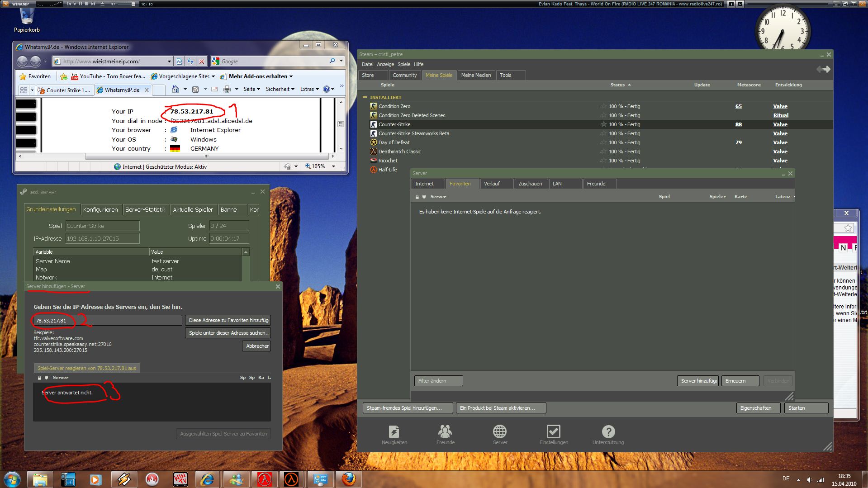
Task: Open the Steam Datei menu
Action: pyautogui.click(x=368, y=64)
